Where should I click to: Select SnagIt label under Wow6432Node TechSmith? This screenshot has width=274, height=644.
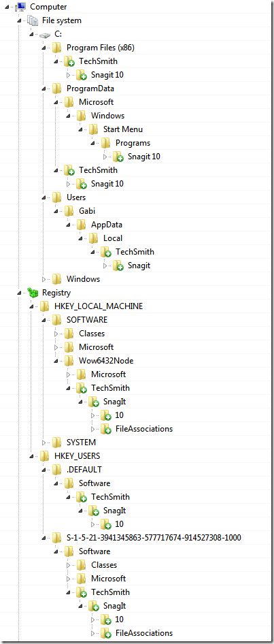pyautogui.click(x=114, y=402)
